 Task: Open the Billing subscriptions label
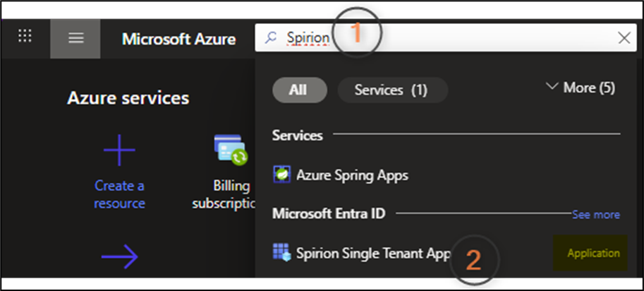(223, 194)
